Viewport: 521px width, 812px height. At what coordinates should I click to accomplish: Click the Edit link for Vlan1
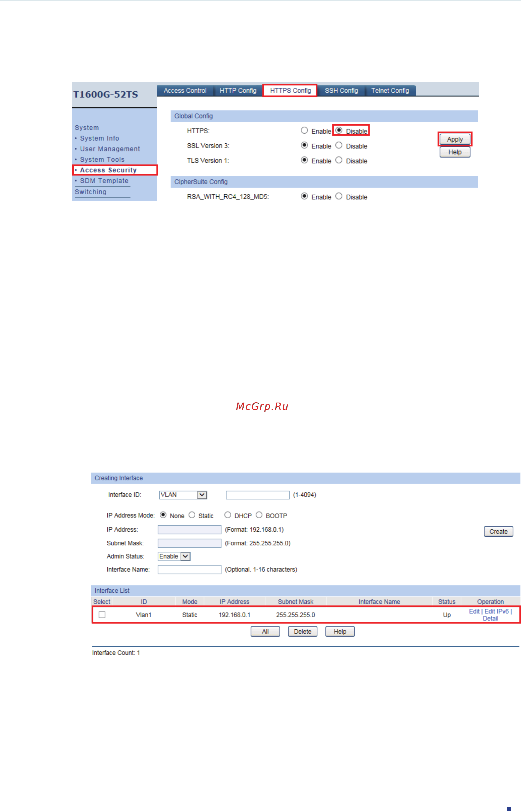click(x=474, y=612)
